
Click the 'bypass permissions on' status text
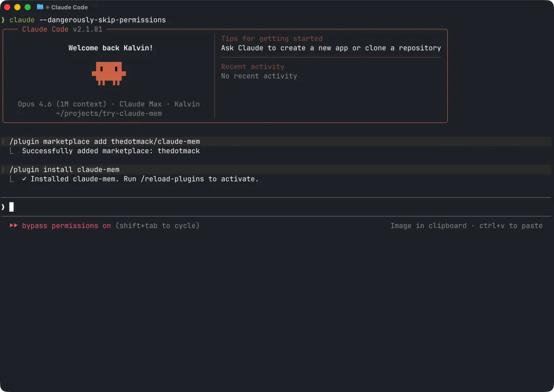66,225
